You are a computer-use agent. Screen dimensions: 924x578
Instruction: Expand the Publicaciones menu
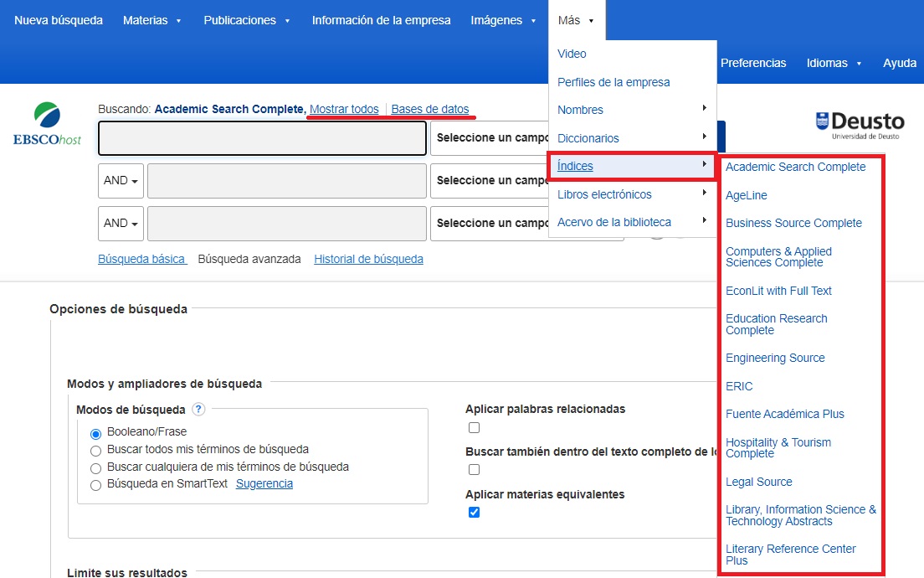247,20
